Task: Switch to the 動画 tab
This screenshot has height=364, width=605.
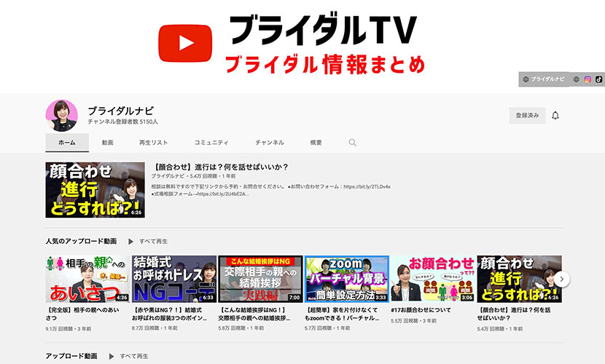Action: coord(108,143)
